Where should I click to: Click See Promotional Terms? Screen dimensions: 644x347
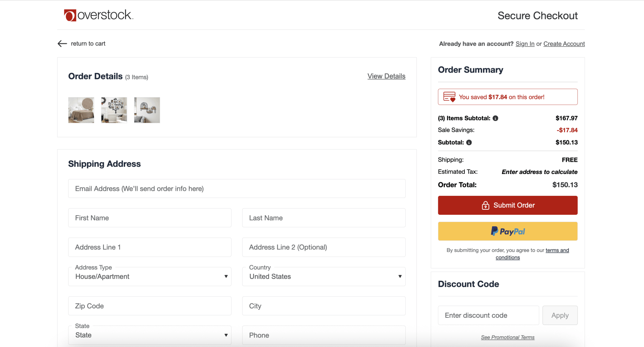pyautogui.click(x=508, y=337)
